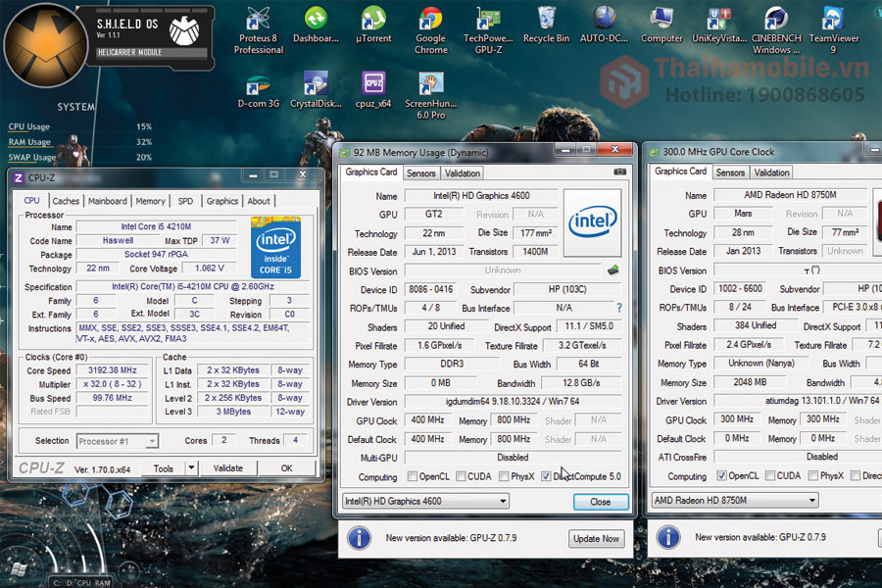Open the AUTO-DC desktop icon
Image resolution: width=882 pixels, height=588 pixels.
click(x=604, y=24)
